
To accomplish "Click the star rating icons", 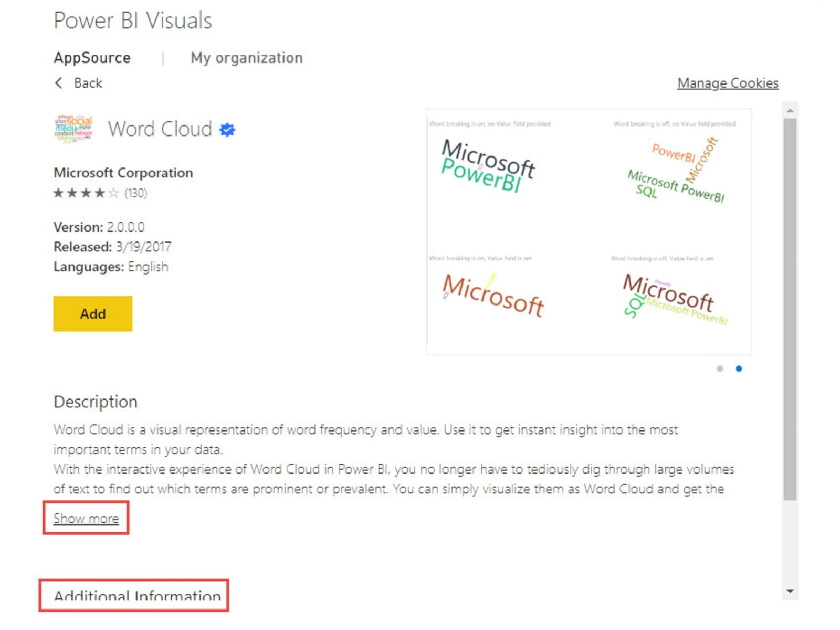I will tap(86, 193).
